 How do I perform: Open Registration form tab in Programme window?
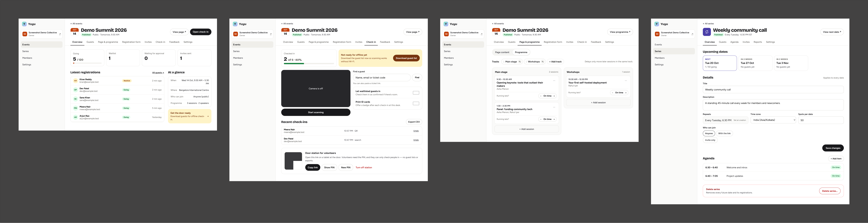click(553, 42)
